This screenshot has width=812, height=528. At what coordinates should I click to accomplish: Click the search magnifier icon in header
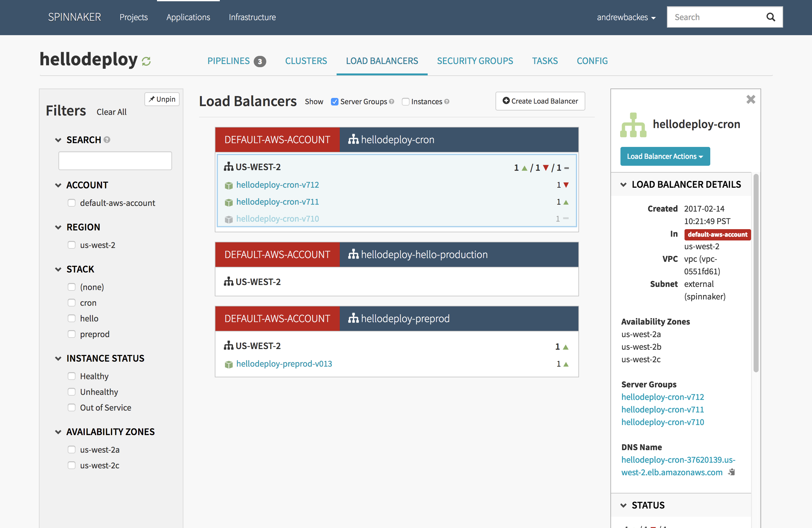770,17
